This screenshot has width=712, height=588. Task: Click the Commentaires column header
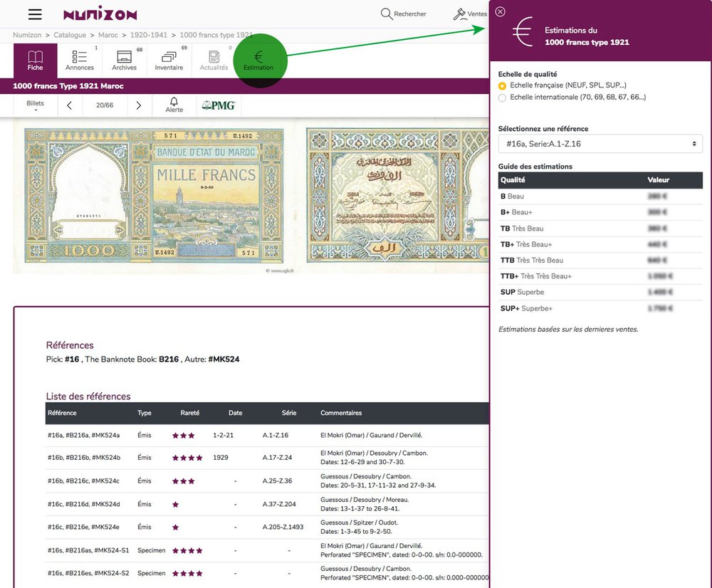tap(341, 413)
